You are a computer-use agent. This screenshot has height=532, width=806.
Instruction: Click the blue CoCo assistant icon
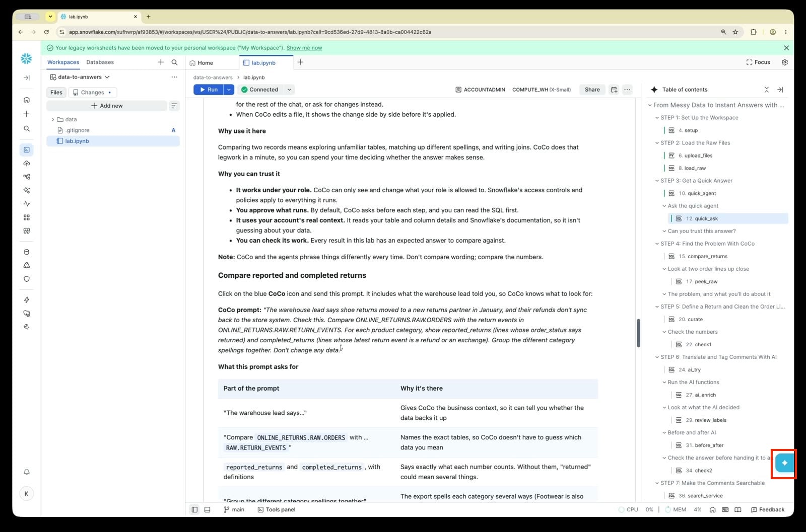[784, 463]
